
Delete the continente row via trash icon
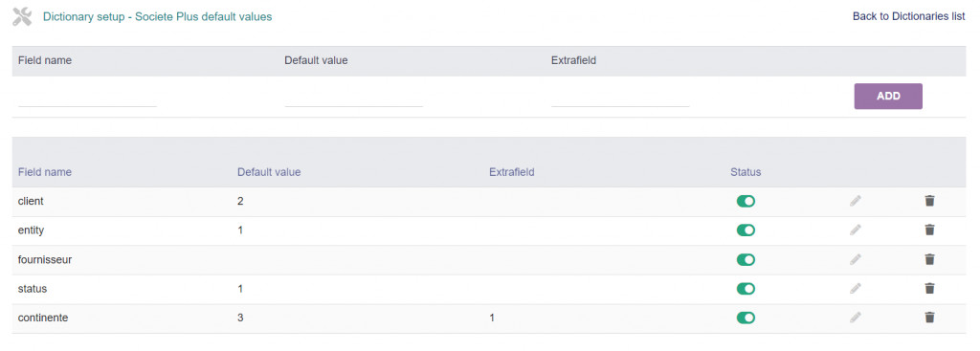(x=929, y=318)
